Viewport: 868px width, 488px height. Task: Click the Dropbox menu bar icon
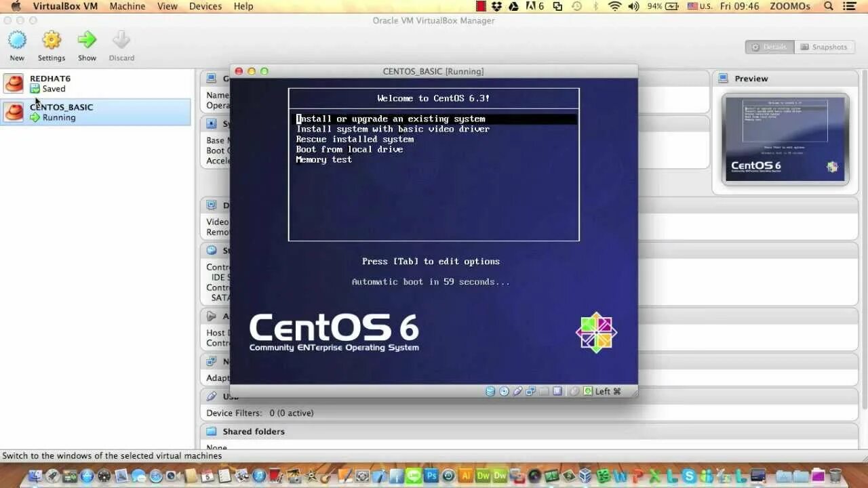pyautogui.click(x=497, y=6)
